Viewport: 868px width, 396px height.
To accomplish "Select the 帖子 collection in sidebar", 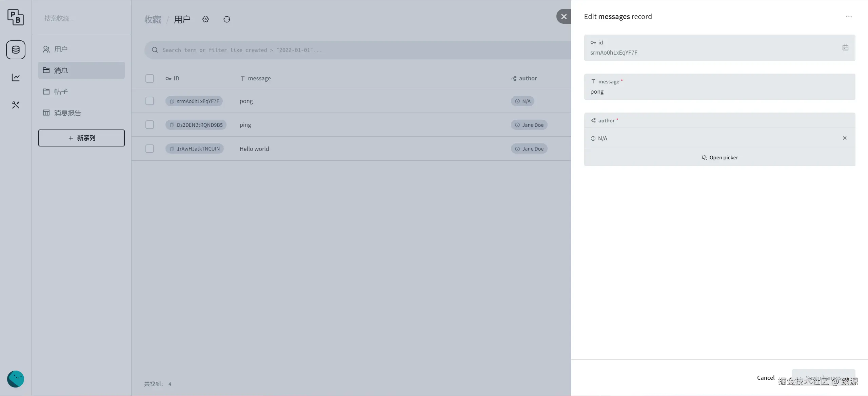I will pos(61,92).
